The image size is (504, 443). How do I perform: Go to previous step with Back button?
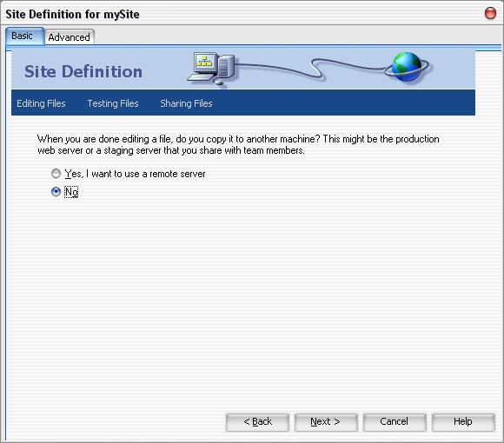point(257,422)
